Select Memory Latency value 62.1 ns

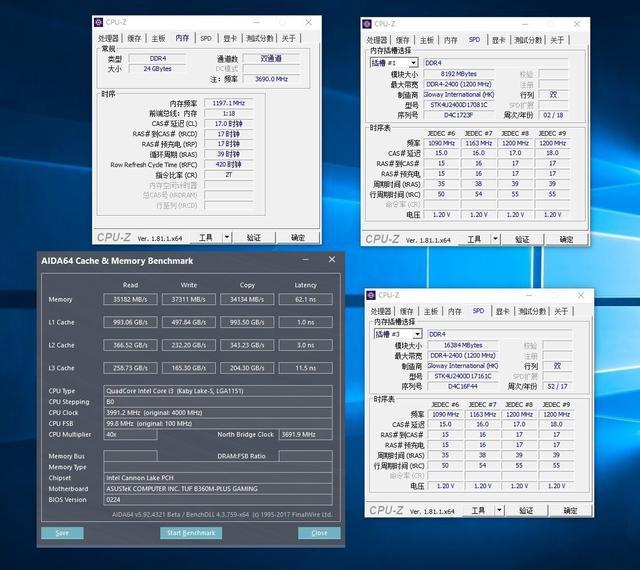pos(305,299)
